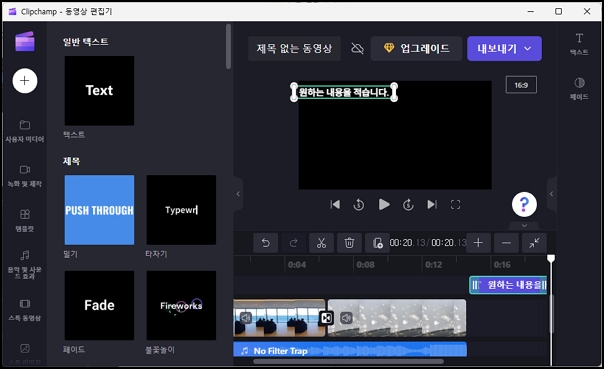This screenshot has width=604, height=369.
Task: Click the cloud sync off icon
Action: tap(357, 49)
